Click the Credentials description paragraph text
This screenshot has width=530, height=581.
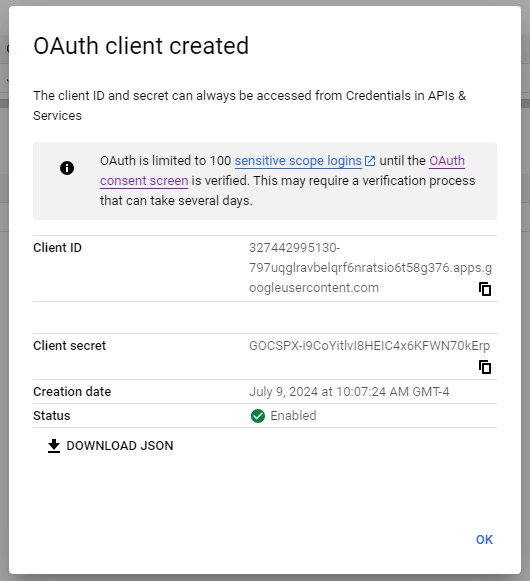coord(249,106)
